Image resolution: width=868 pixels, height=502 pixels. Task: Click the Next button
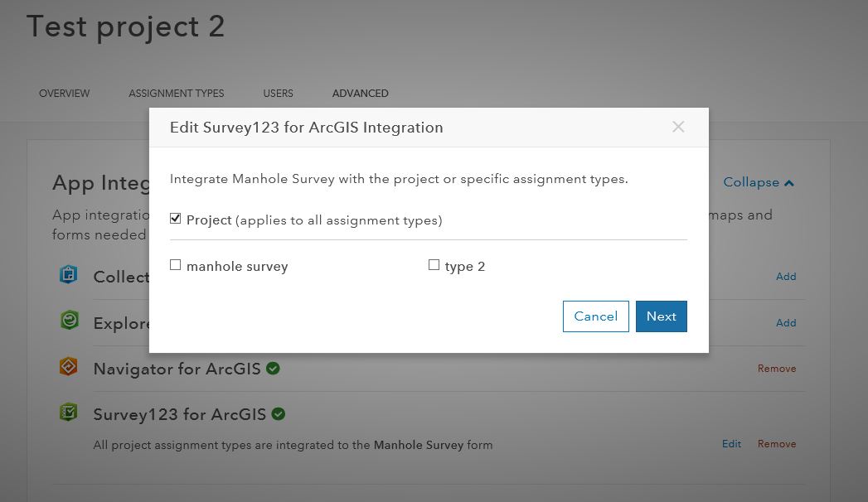(x=661, y=316)
